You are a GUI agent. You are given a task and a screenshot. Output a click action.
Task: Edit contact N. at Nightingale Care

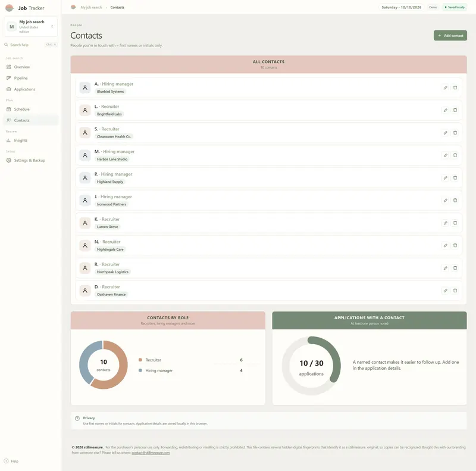(x=445, y=245)
